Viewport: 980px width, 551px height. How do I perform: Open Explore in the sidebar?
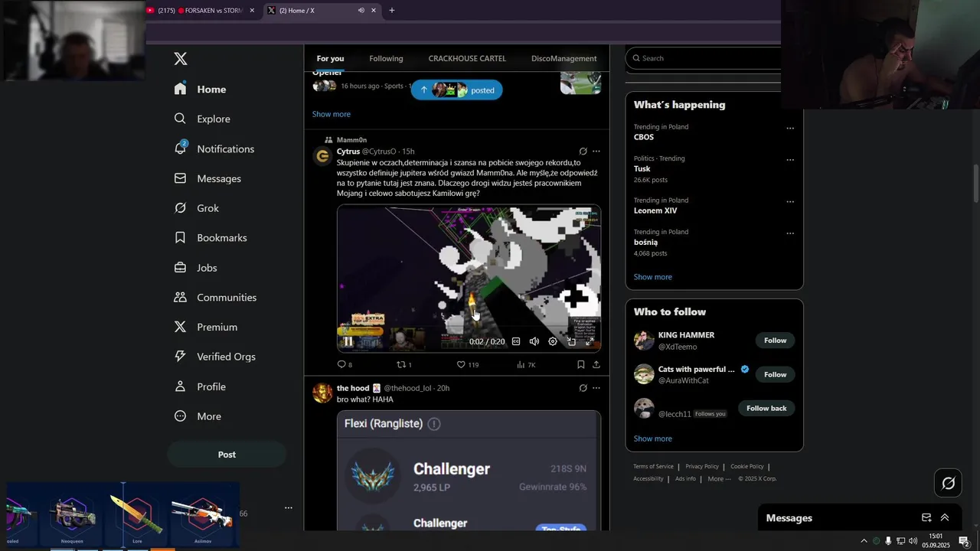(202, 119)
